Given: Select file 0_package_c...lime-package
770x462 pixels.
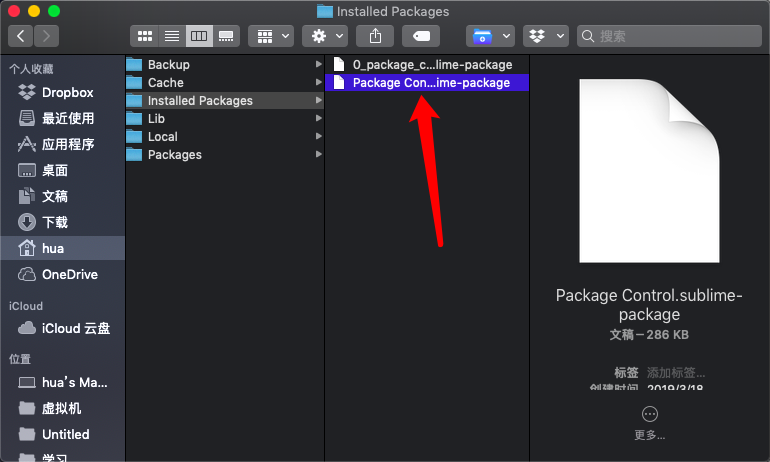Looking at the screenshot, I should 427,64.
